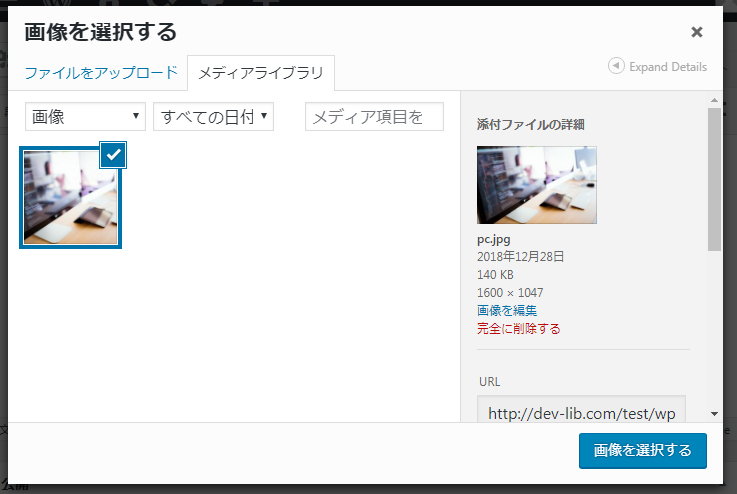
Task: Focus the メディア項目を search field
Action: pos(374,117)
